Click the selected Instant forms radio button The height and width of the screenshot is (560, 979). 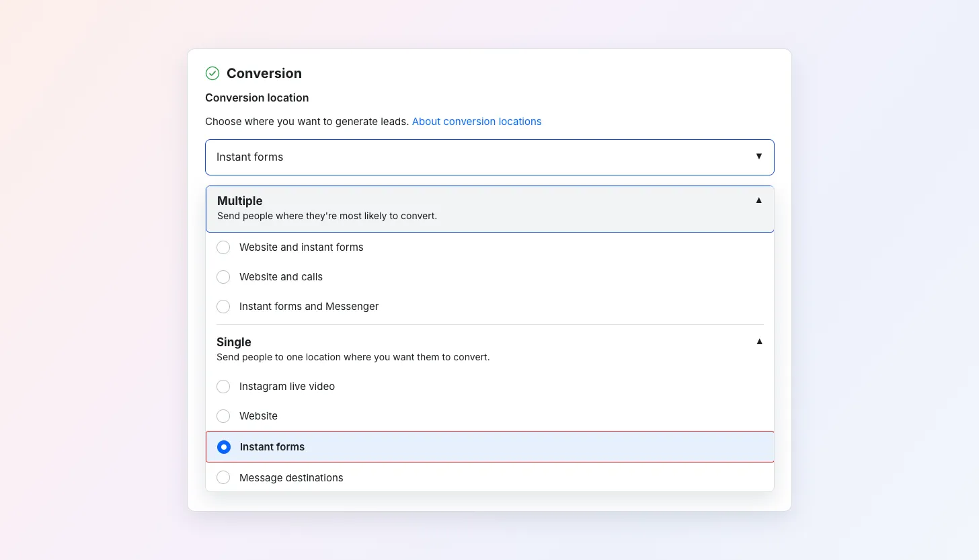click(224, 447)
